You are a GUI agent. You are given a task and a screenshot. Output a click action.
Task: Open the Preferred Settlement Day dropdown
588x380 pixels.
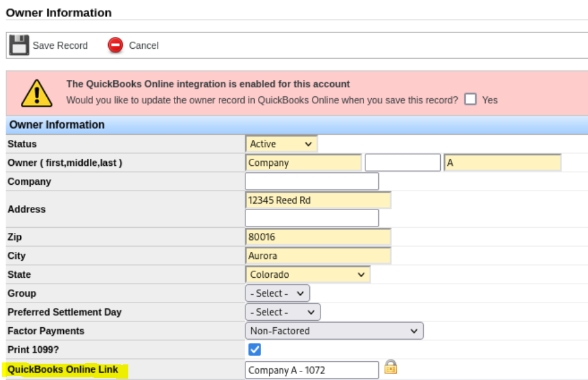click(x=283, y=312)
